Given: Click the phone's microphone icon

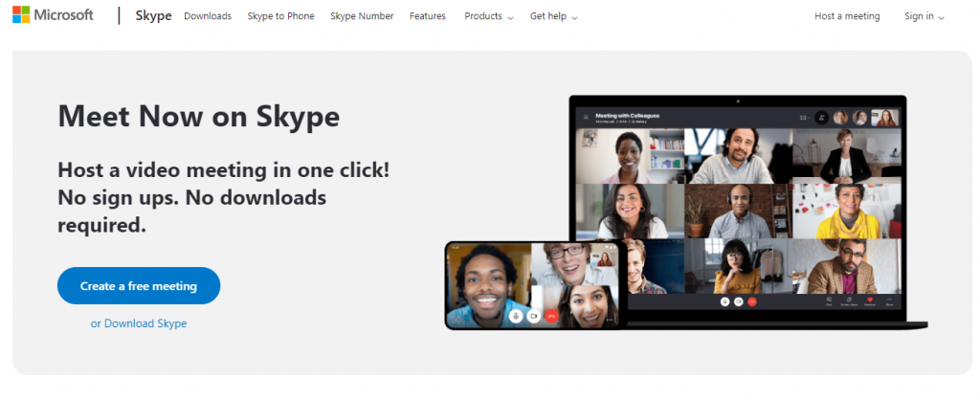Looking at the screenshot, I should coord(516,317).
